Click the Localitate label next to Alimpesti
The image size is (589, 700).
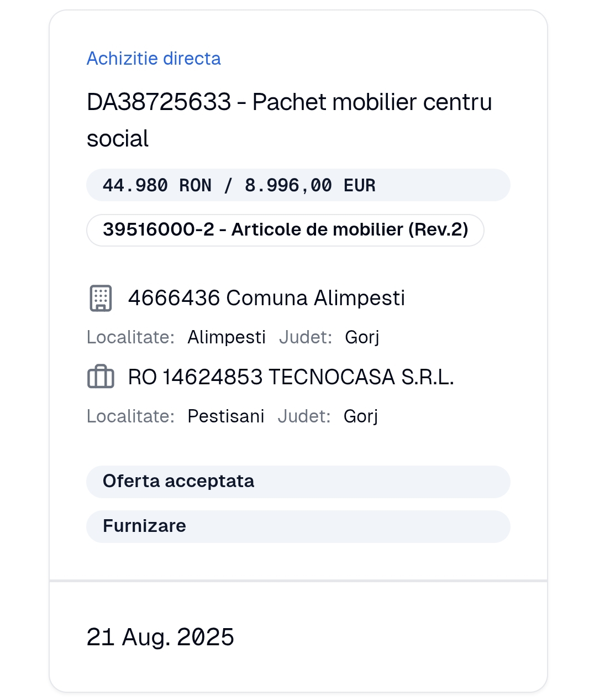(x=130, y=337)
